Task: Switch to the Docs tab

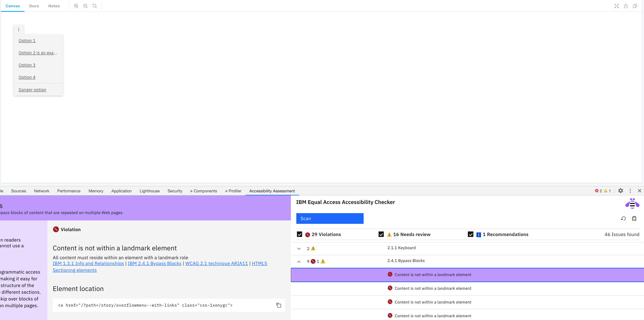Action: 34,6
